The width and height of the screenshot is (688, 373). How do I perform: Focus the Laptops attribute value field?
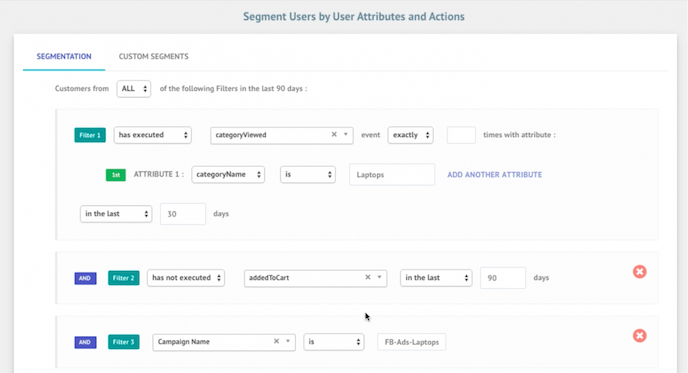[392, 175]
